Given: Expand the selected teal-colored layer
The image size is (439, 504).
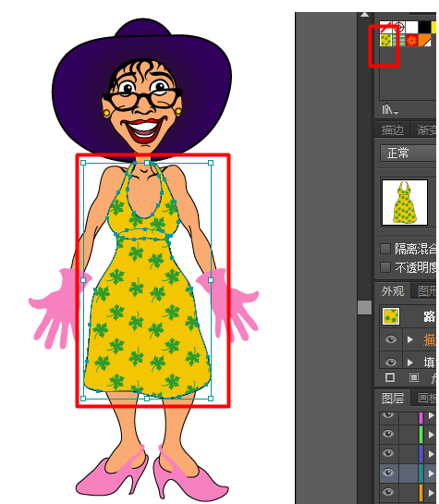Looking at the screenshot, I should coord(432,473).
